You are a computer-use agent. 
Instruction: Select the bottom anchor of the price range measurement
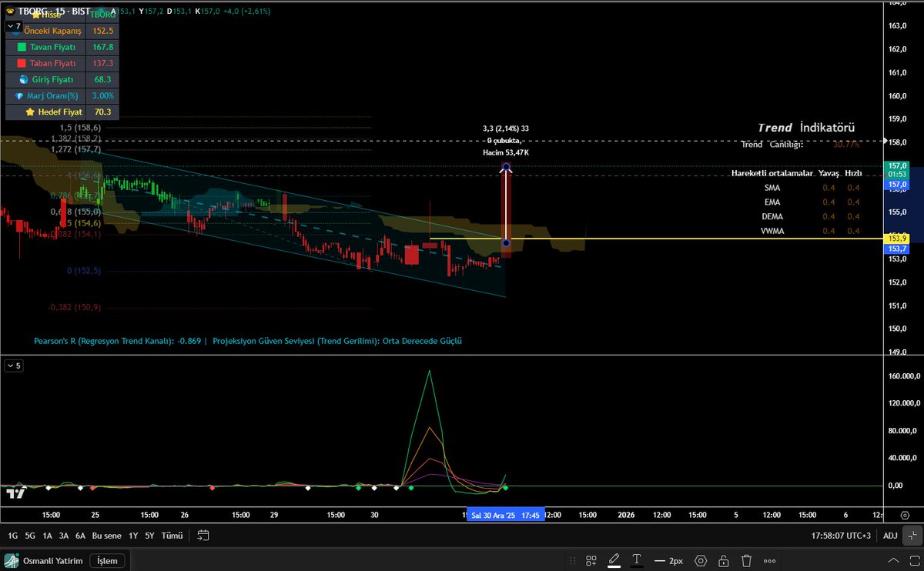coord(506,243)
